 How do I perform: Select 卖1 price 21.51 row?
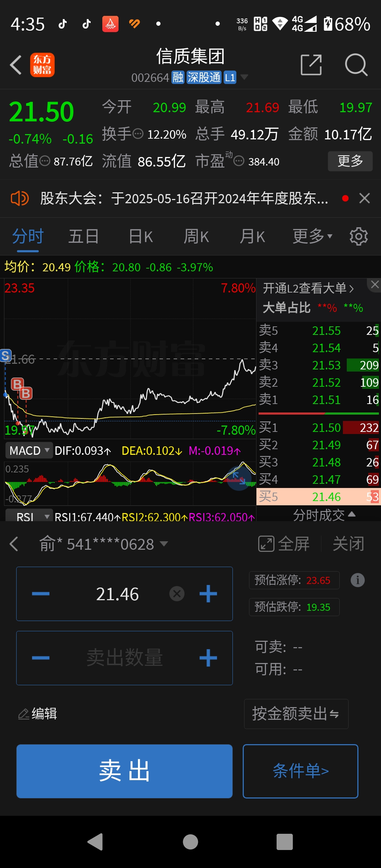[x=319, y=400]
